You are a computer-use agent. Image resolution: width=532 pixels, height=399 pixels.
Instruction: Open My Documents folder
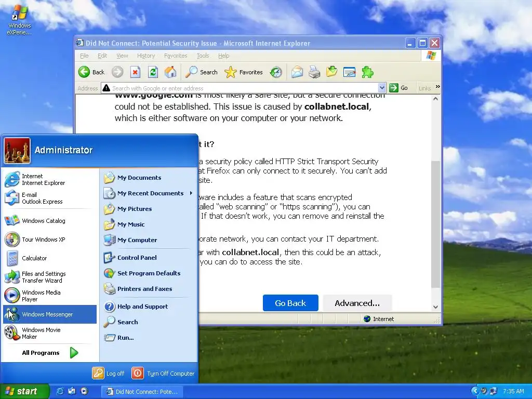[148, 178]
